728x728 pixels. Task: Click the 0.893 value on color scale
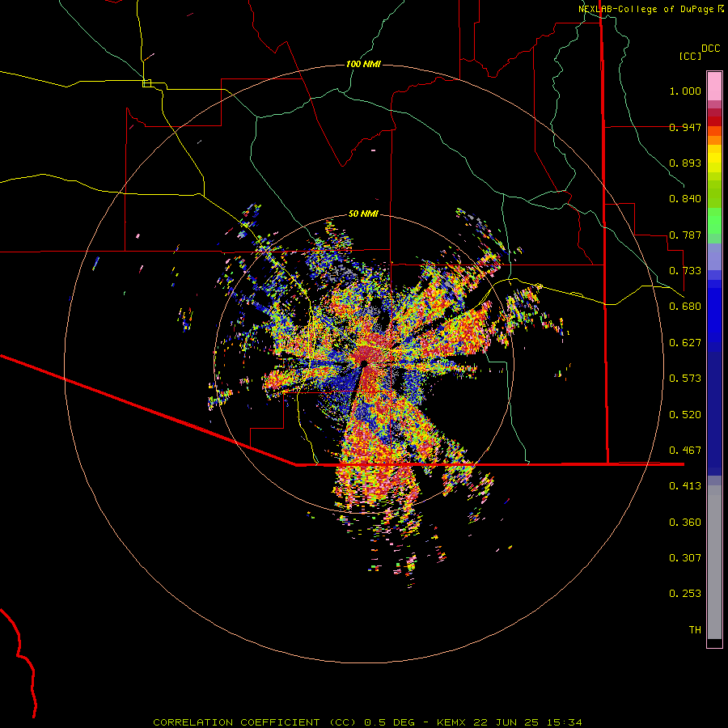685,163
